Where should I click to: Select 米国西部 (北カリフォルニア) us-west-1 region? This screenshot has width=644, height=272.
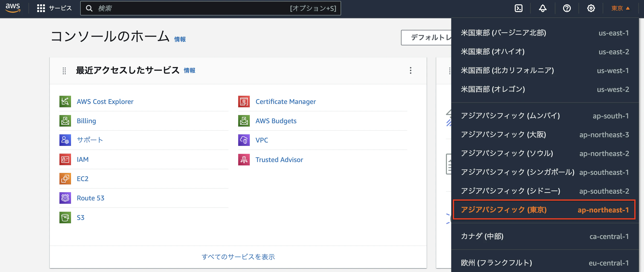[x=545, y=70]
